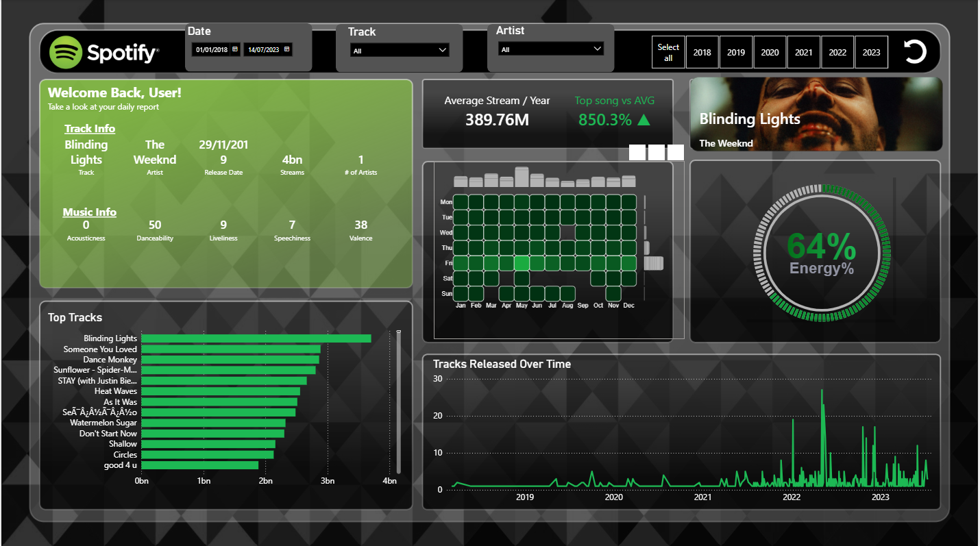Select the Friday May heatmap cell
Screen dimensions: 980x546
click(522, 263)
